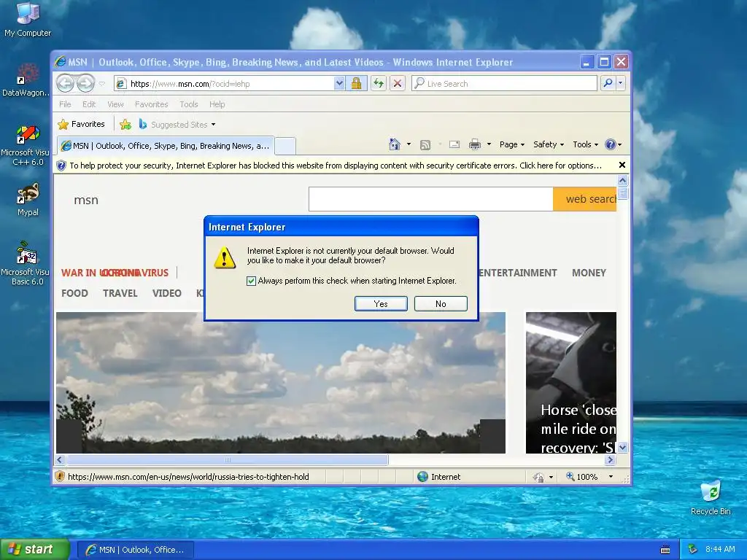This screenshot has width=747, height=560.
Task: Open the Tools menu in menu bar
Action: (x=189, y=104)
